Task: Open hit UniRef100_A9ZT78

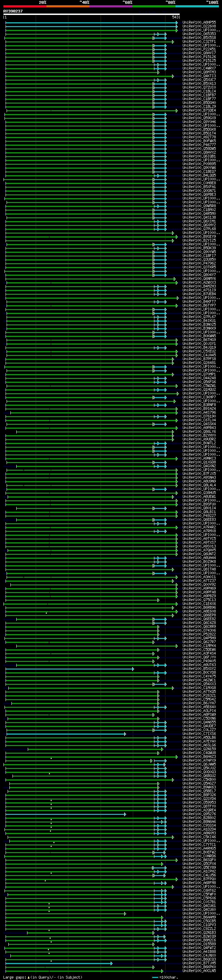Action: (x=199, y=137)
